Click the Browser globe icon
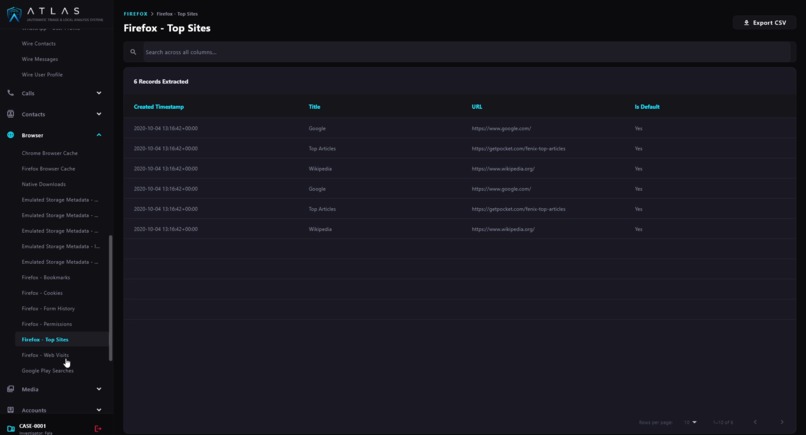This screenshot has height=435, width=806. (10, 135)
